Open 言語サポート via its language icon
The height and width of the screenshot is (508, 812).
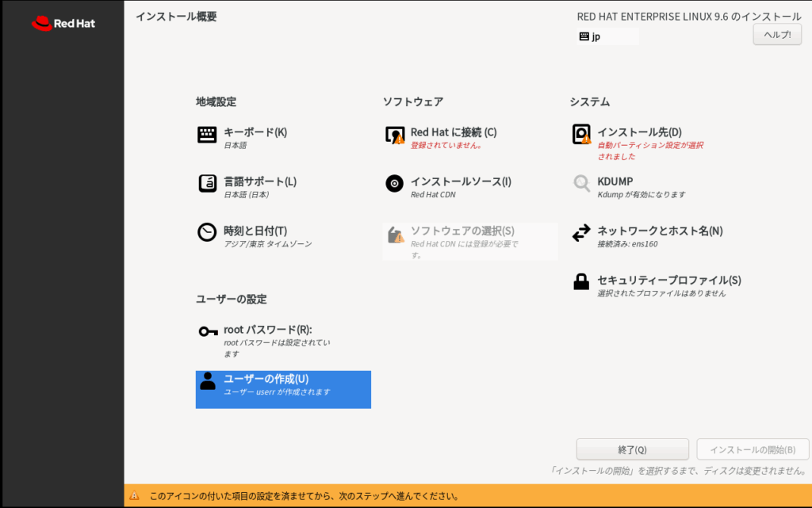(x=207, y=184)
